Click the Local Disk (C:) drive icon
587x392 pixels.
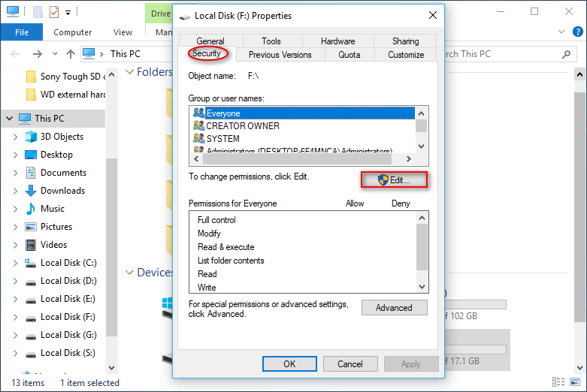tap(31, 263)
